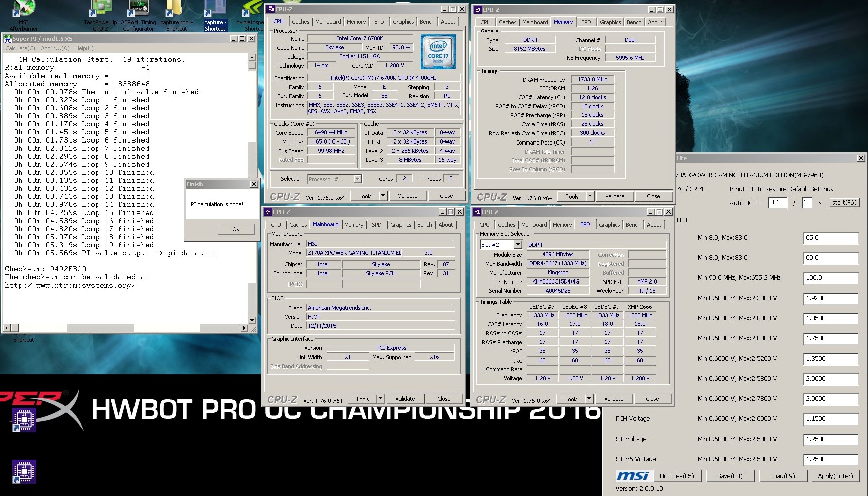This screenshot has width=868, height=496.
Task: Click the MSI logo in the tuning tool
Action: tap(633, 476)
